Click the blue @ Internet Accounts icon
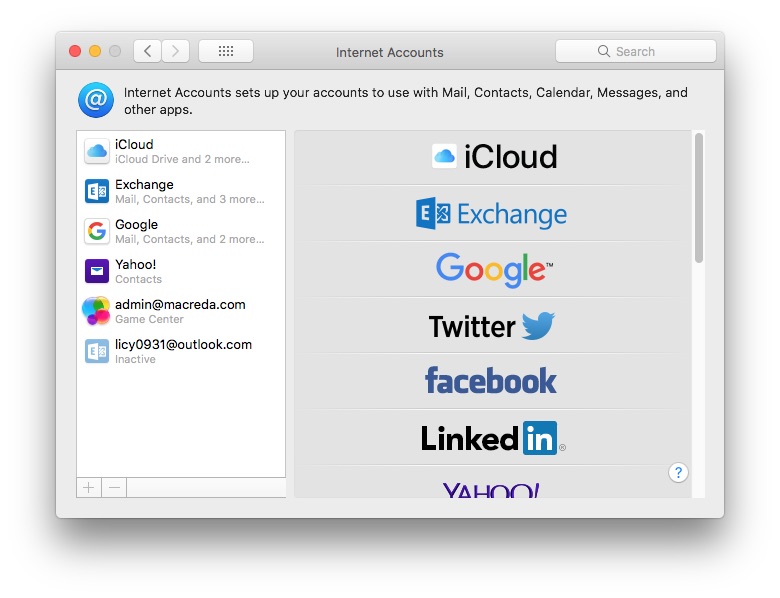Screen dimensions: 780x598 [96, 100]
